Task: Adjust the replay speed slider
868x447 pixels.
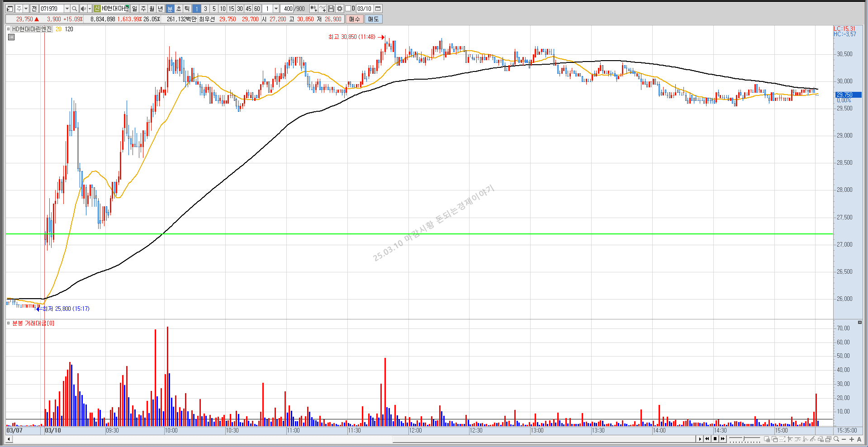Action: (744, 438)
